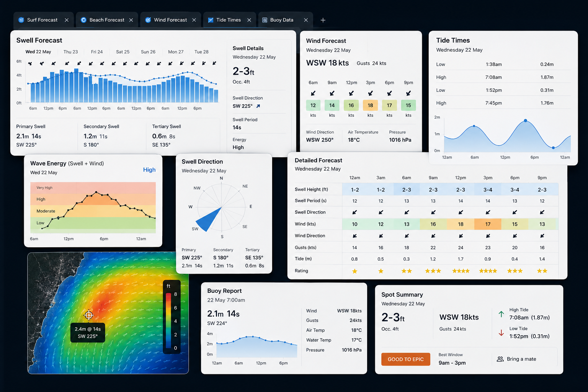Click the 12pm four-star rating
This screenshot has height=392, width=588.
461,271
